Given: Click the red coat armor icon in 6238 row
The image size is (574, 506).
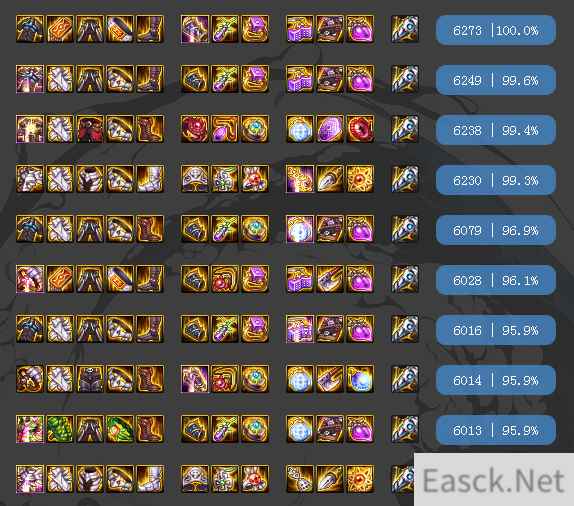Looking at the screenshot, I should [x=90, y=129].
